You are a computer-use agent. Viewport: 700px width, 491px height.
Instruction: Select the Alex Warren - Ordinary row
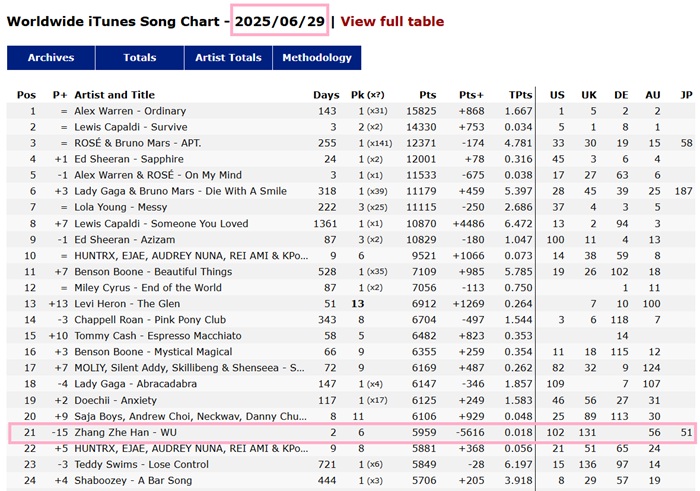point(351,111)
